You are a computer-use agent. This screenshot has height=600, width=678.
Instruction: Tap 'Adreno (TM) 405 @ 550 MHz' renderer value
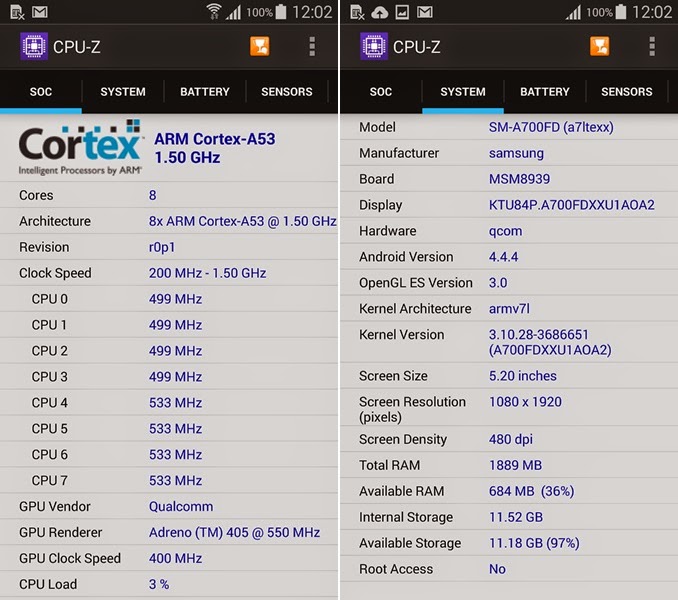click(234, 532)
